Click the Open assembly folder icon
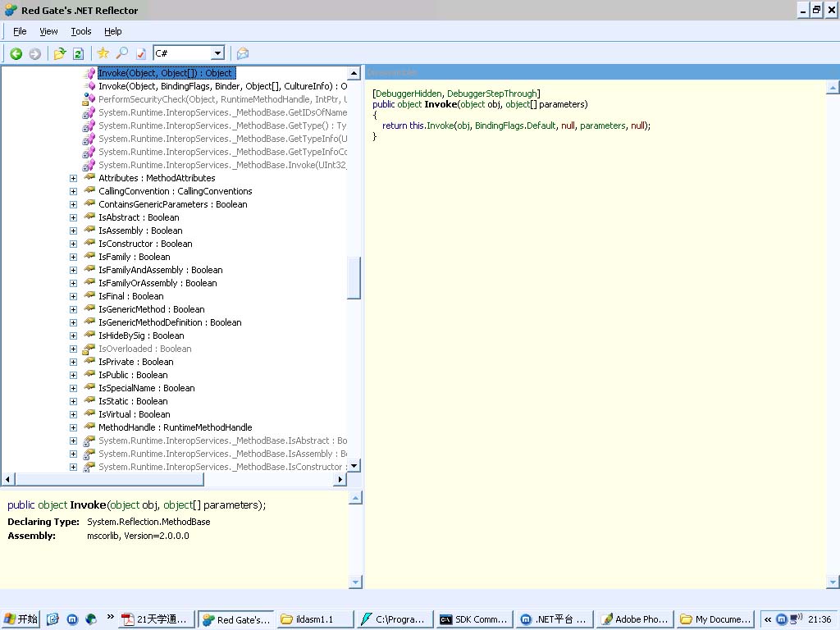Image resolution: width=840 pixels, height=630 pixels. coord(59,53)
